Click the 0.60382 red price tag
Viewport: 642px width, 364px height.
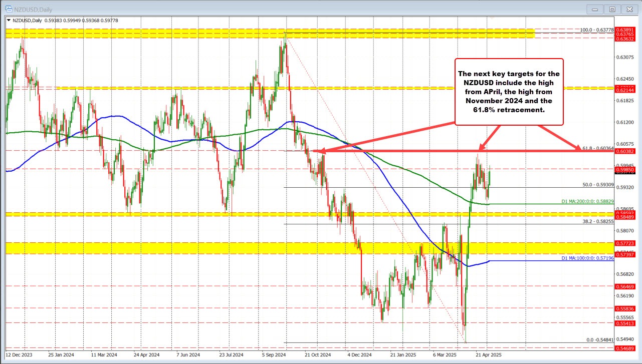click(626, 151)
